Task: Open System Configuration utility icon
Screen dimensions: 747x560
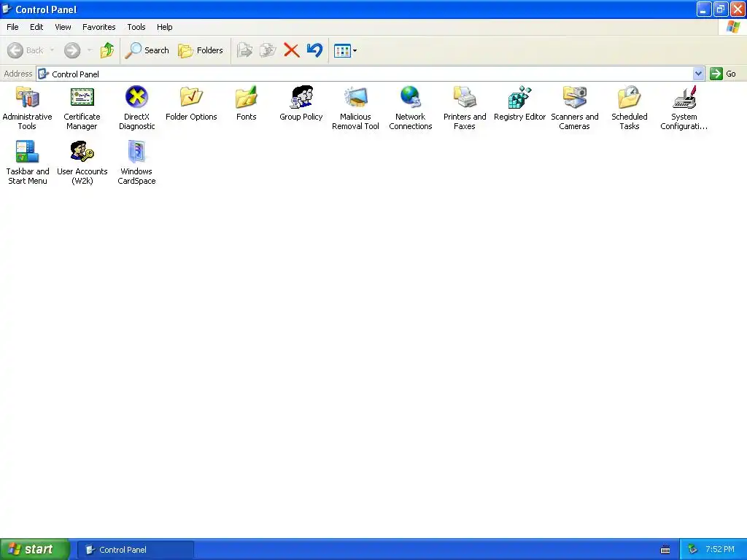Action: click(684, 108)
